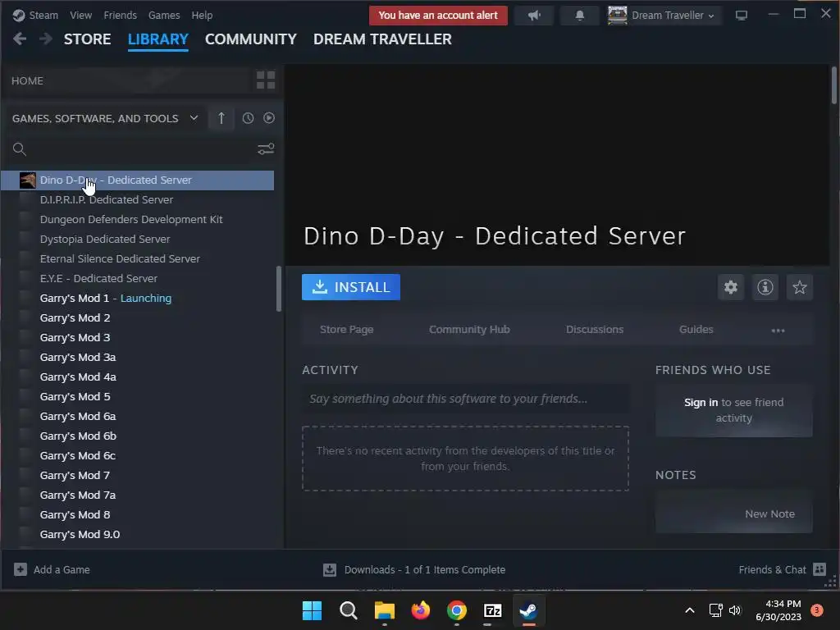Open 7-Zip from the taskbar

(x=492, y=610)
